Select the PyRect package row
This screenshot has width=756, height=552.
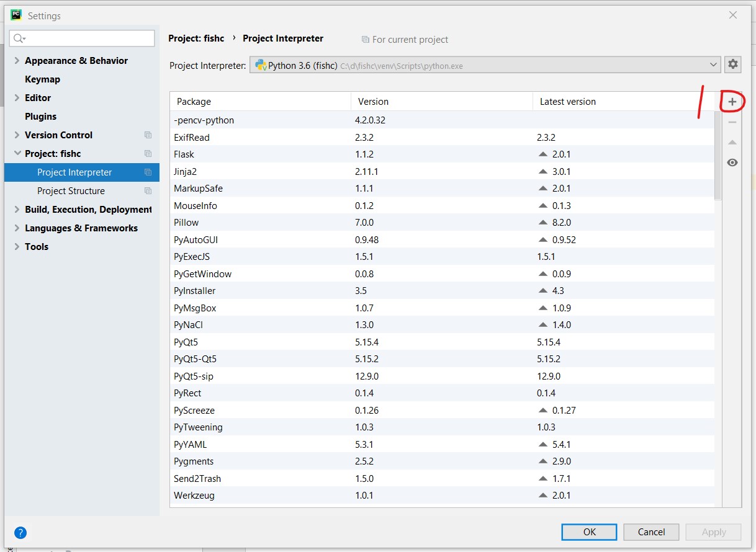click(442, 393)
